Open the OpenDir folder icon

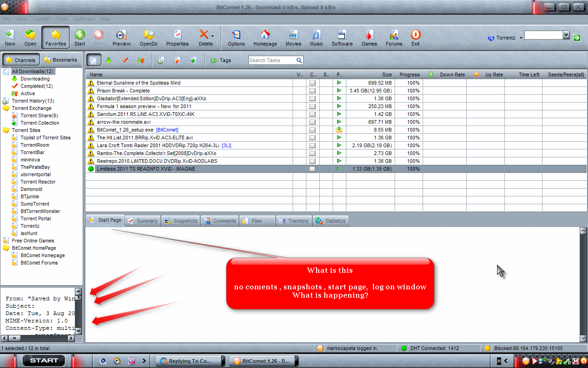coord(148,38)
